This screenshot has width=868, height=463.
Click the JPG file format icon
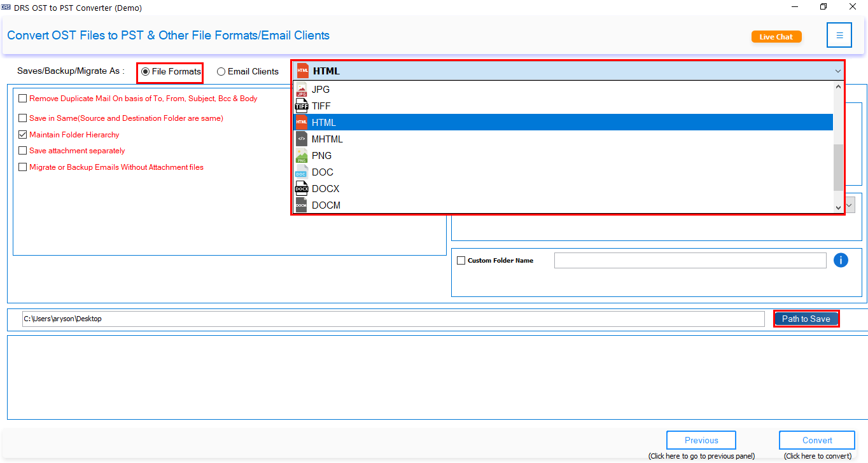pos(302,90)
